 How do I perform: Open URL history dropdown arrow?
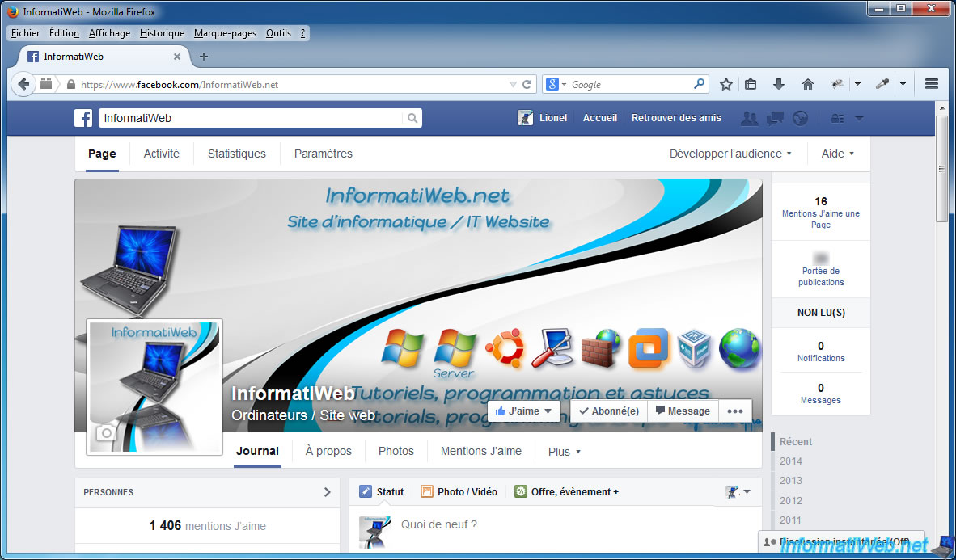click(x=513, y=85)
